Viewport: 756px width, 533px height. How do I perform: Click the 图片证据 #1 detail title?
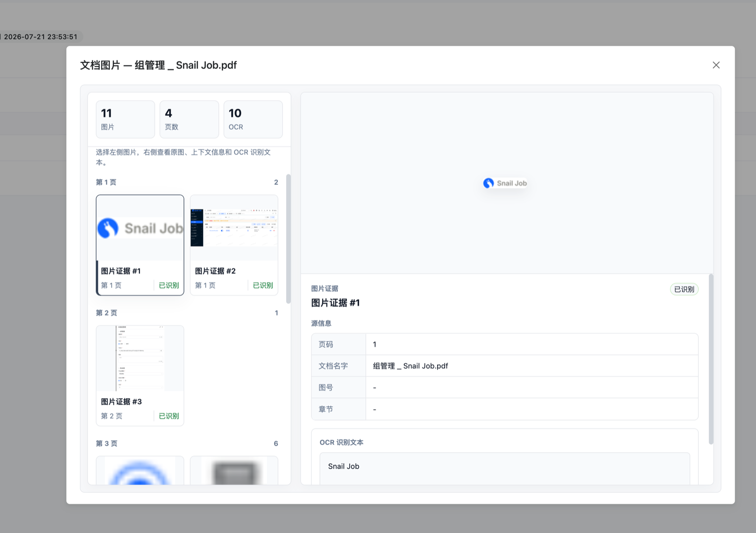coord(335,303)
